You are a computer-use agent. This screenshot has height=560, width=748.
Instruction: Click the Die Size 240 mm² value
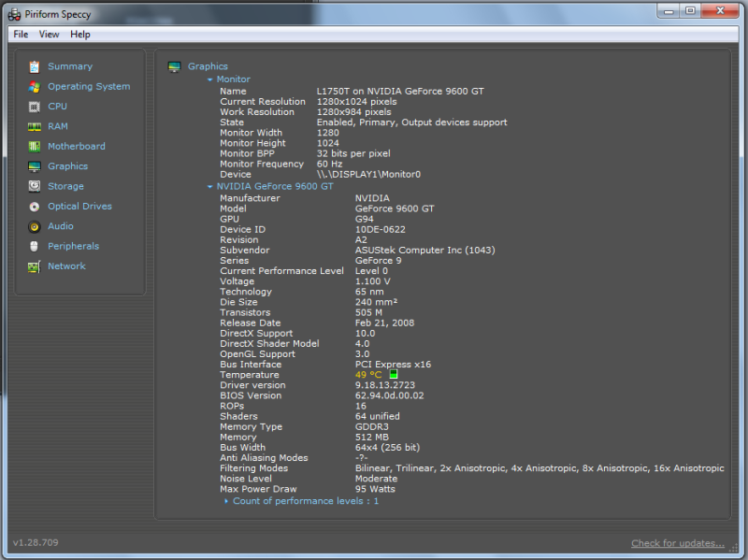click(x=376, y=302)
